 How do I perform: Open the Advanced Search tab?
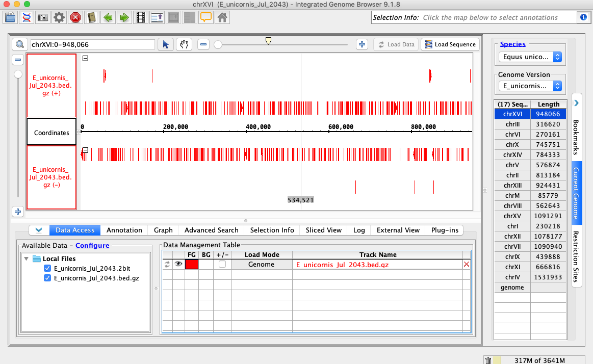212,230
